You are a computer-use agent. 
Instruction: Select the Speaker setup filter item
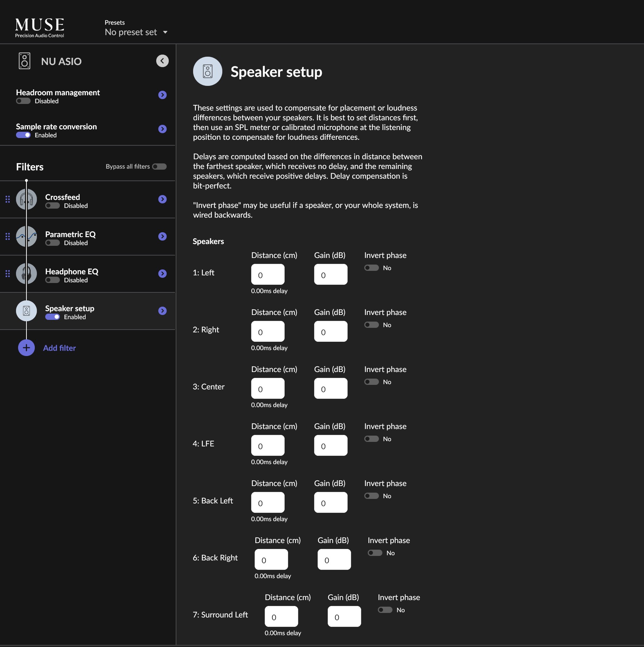coord(88,311)
